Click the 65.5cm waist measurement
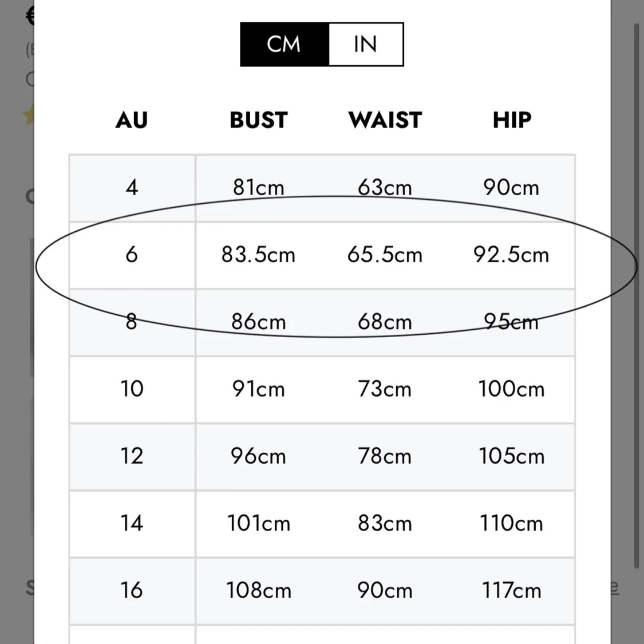 pos(385,255)
